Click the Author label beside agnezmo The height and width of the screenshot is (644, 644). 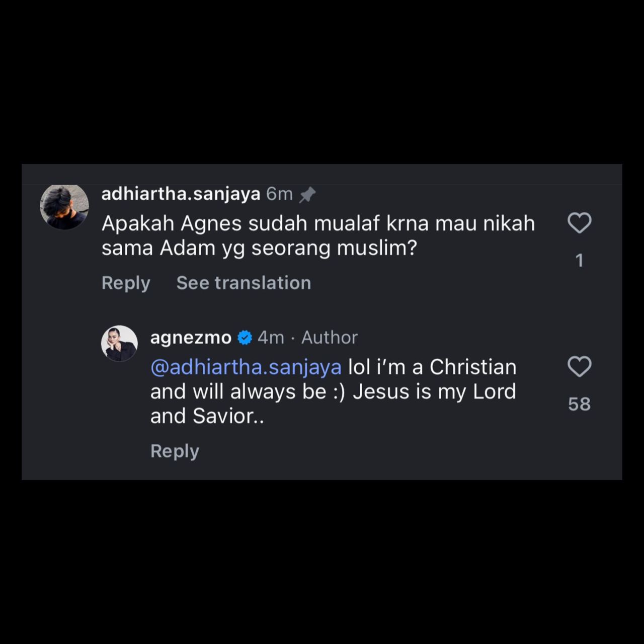coord(330,338)
